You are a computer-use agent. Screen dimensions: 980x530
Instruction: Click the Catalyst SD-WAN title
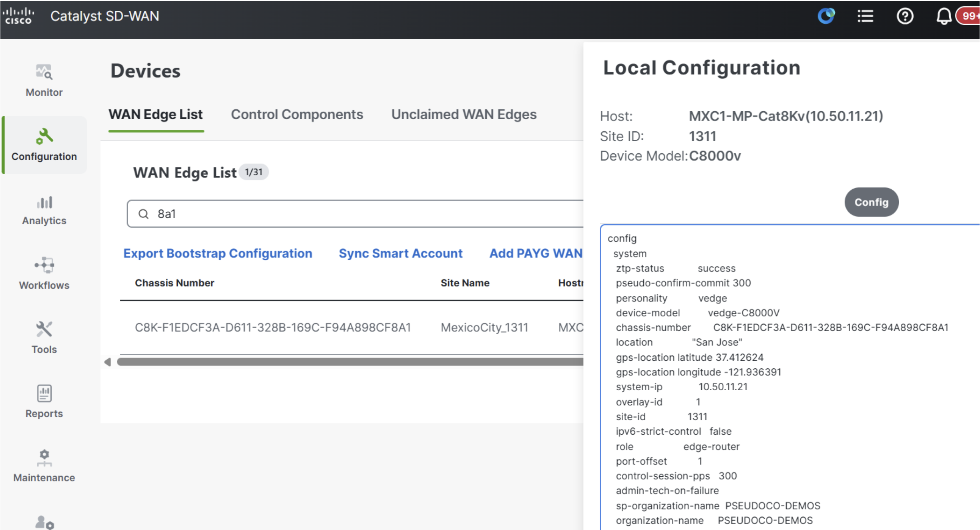104,16
